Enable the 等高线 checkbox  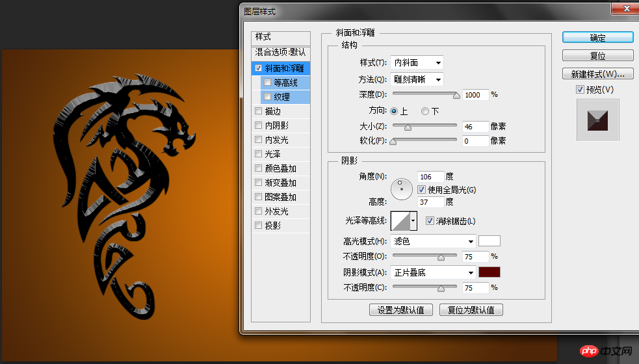pos(267,83)
